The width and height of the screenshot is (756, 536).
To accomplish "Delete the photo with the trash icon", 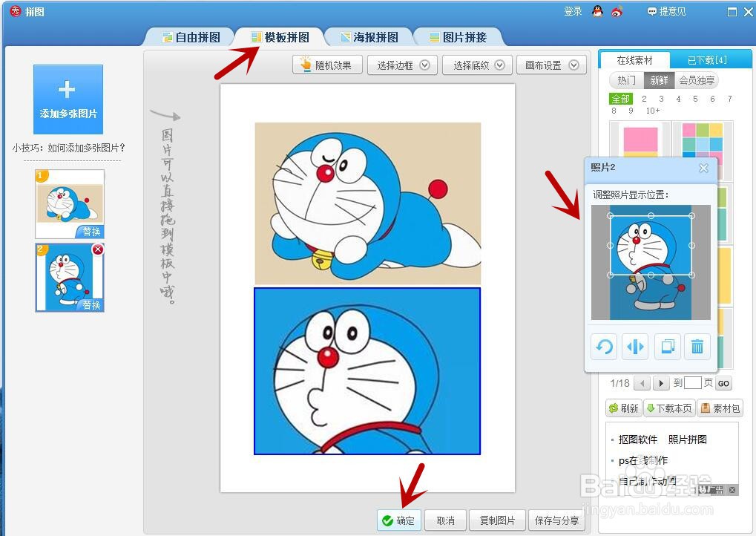I will (697, 347).
